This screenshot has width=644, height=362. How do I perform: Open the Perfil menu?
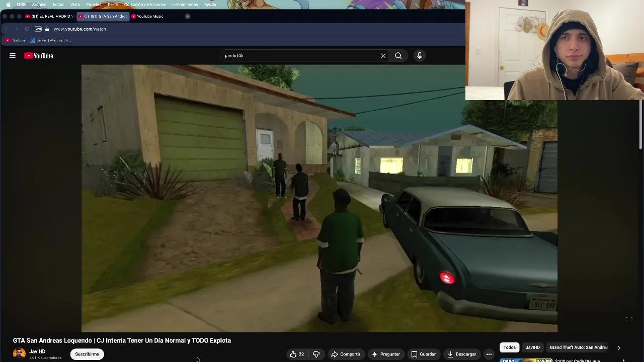(x=113, y=5)
